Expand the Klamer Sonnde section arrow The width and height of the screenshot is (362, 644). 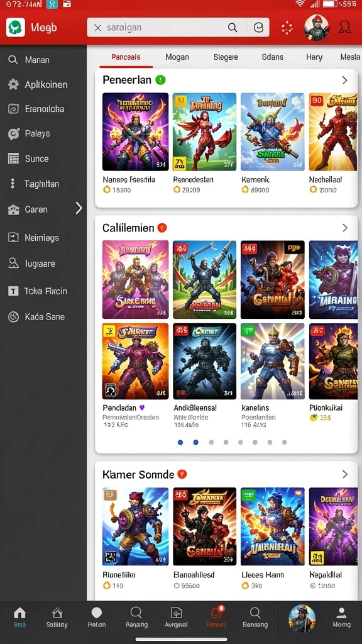coord(345,474)
